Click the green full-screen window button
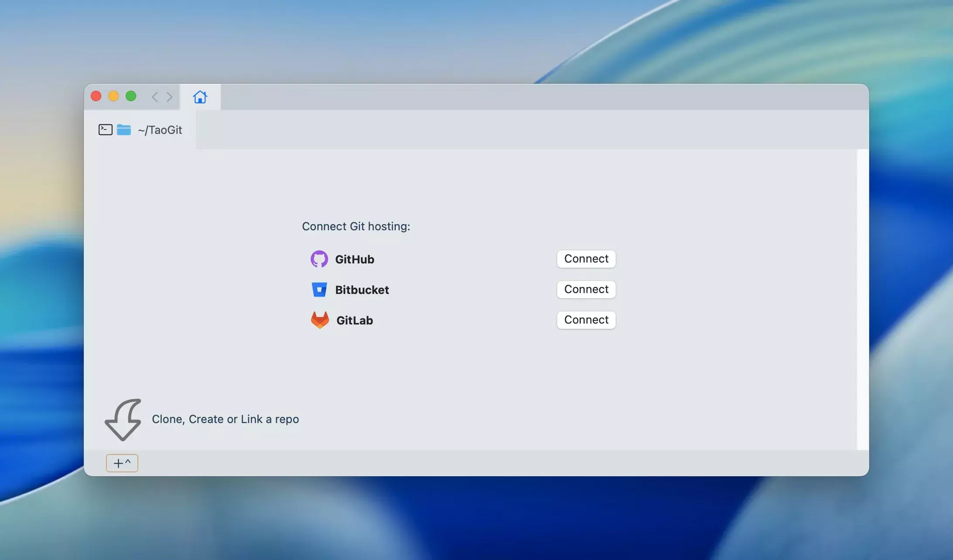The height and width of the screenshot is (560, 953). (131, 96)
